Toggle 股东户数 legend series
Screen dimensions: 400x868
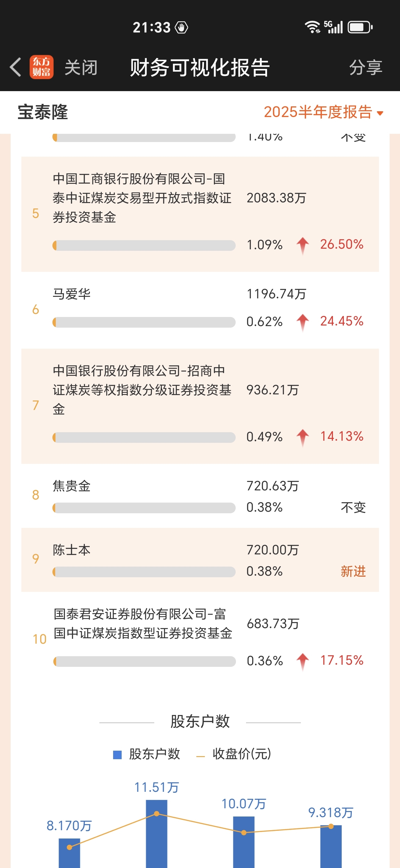pyautogui.click(x=147, y=754)
